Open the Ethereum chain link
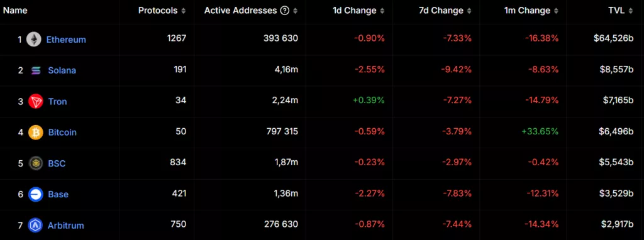Screen dimensions: 644x240 (x=66, y=40)
